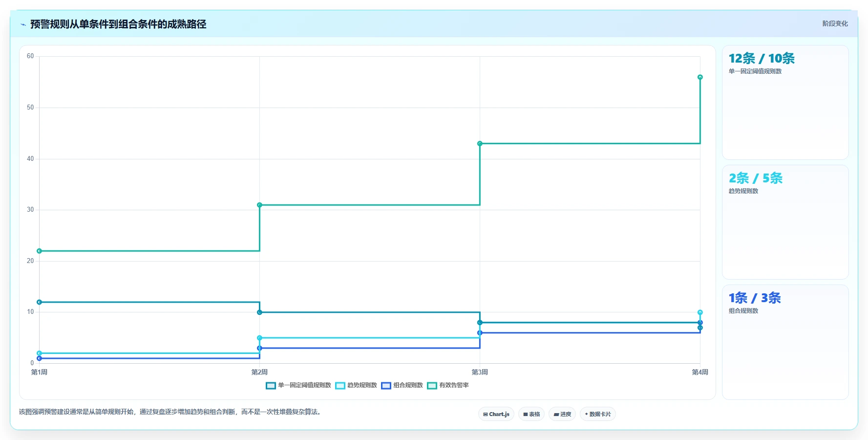Click the 单一固定阈值 point at 第2周 (10)
The width and height of the screenshot is (868, 440).
coord(259,312)
